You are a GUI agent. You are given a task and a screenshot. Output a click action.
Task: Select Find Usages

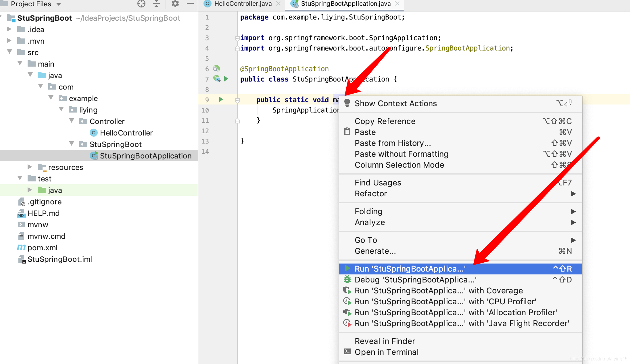click(x=460, y=183)
